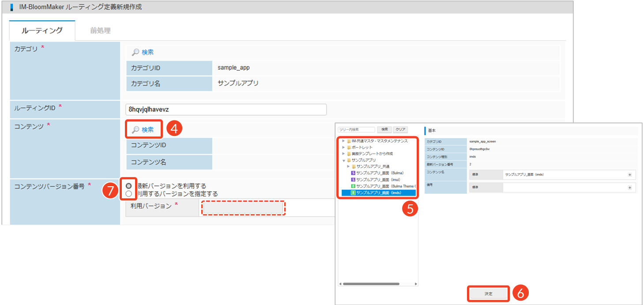The width and height of the screenshot is (644, 305).
Task: Click the folder icon of ポートレット
Action: coord(349,147)
